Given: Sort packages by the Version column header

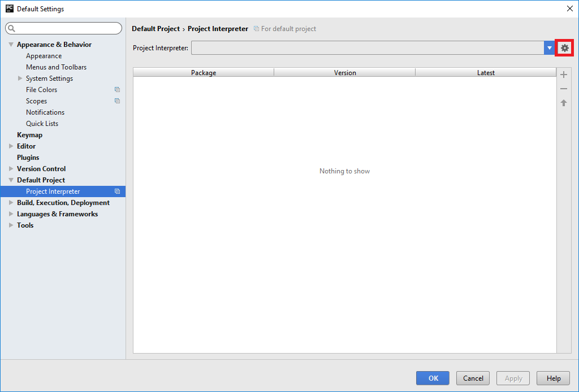Looking at the screenshot, I should pyautogui.click(x=345, y=72).
